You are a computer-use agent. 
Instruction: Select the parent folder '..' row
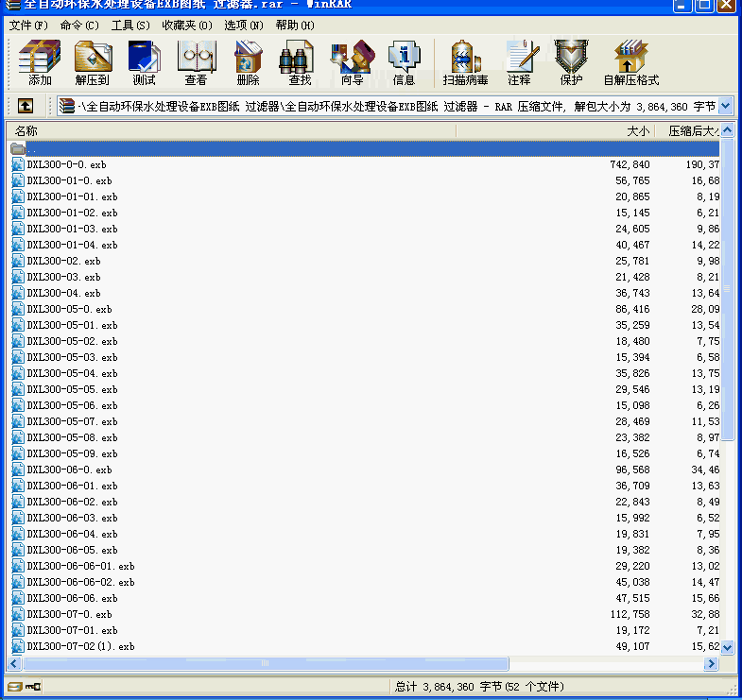pyautogui.click(x=364, y=148)
